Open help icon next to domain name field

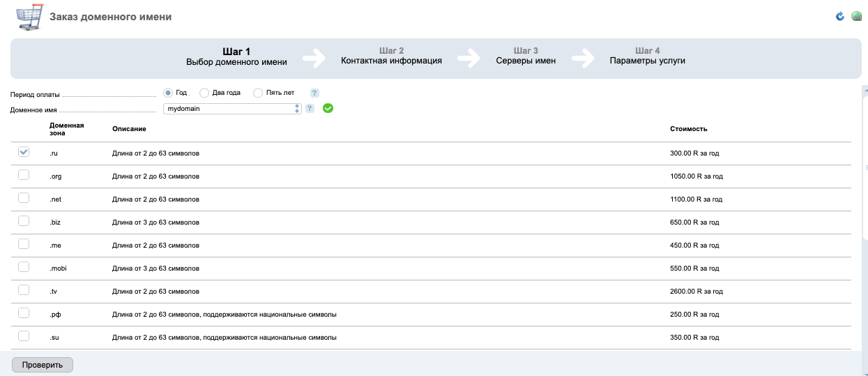(x=310, y=108)
